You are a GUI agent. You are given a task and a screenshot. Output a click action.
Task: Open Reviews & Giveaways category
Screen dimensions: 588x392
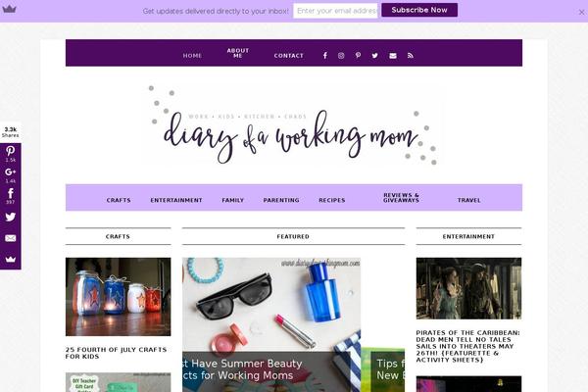pos(401,198)
